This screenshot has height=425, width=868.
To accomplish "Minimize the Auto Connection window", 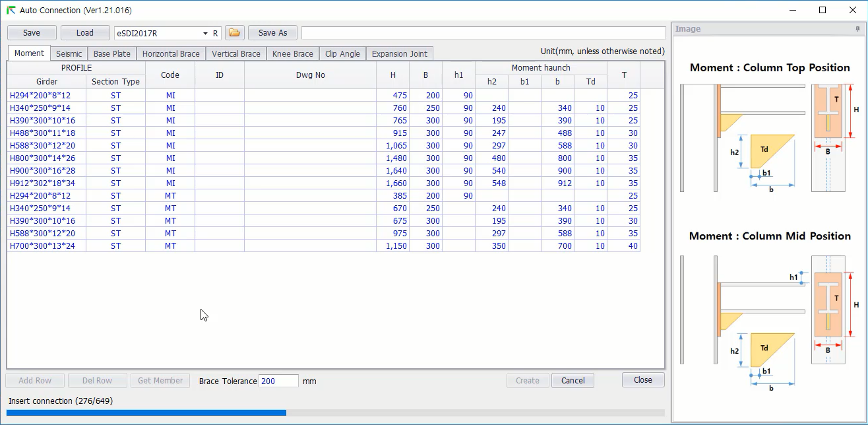I will [x=792, y=10].
